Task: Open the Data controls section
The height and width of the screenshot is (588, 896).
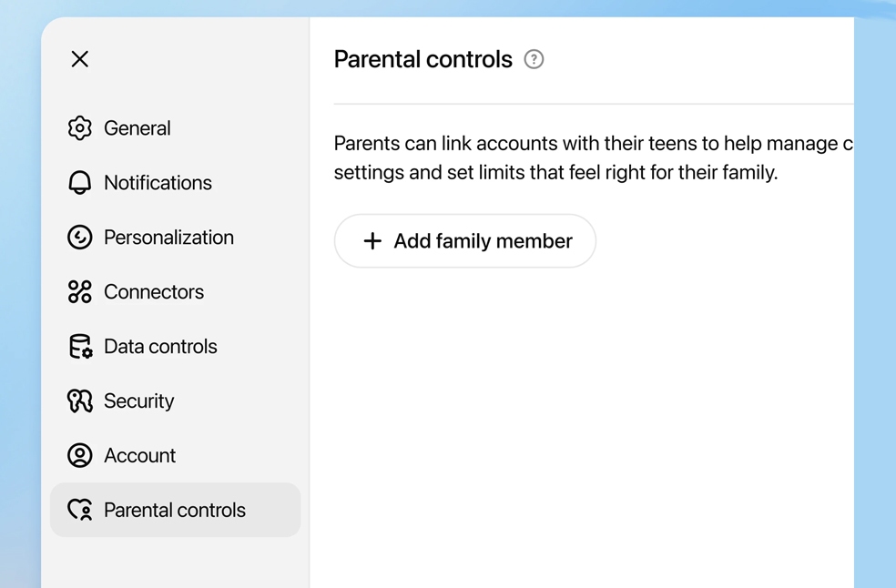Action: (x=160, y=346)
